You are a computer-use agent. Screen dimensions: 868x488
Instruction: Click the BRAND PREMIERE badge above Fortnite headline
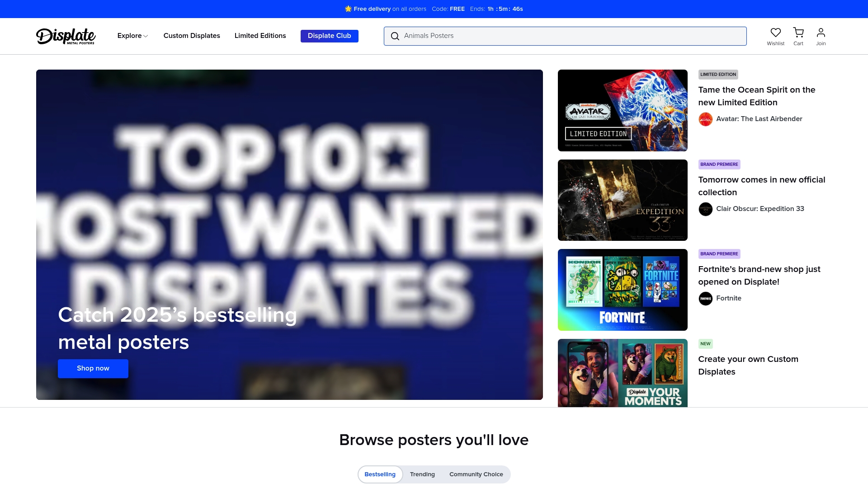point(719,254)
